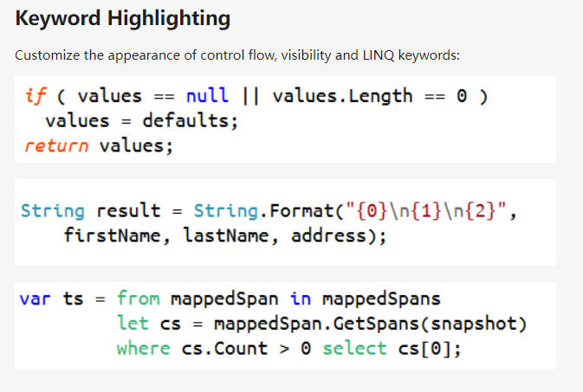Click the 'defaults;' text
Screen dimensions: 583x392
point(190,121)
